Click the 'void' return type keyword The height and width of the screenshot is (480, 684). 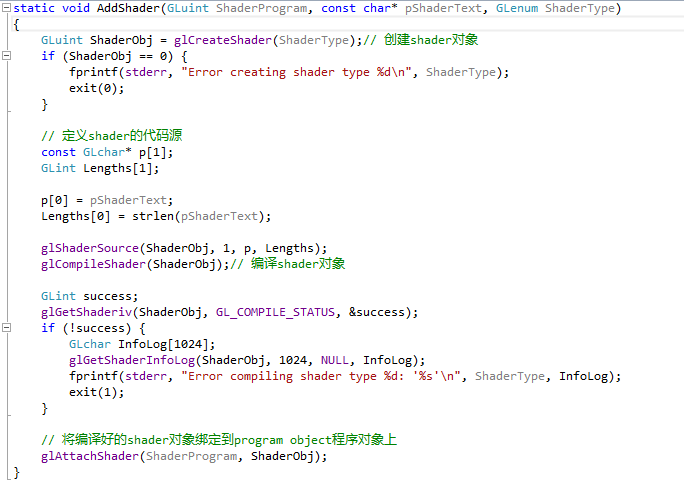(76, 8)
